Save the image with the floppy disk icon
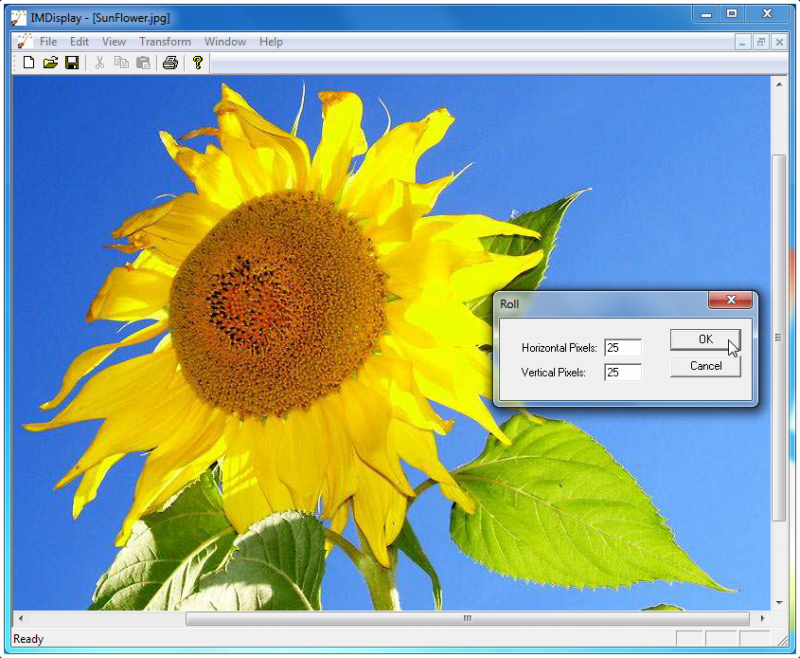This screenshot has width=800, height=658. click(72, 63)
